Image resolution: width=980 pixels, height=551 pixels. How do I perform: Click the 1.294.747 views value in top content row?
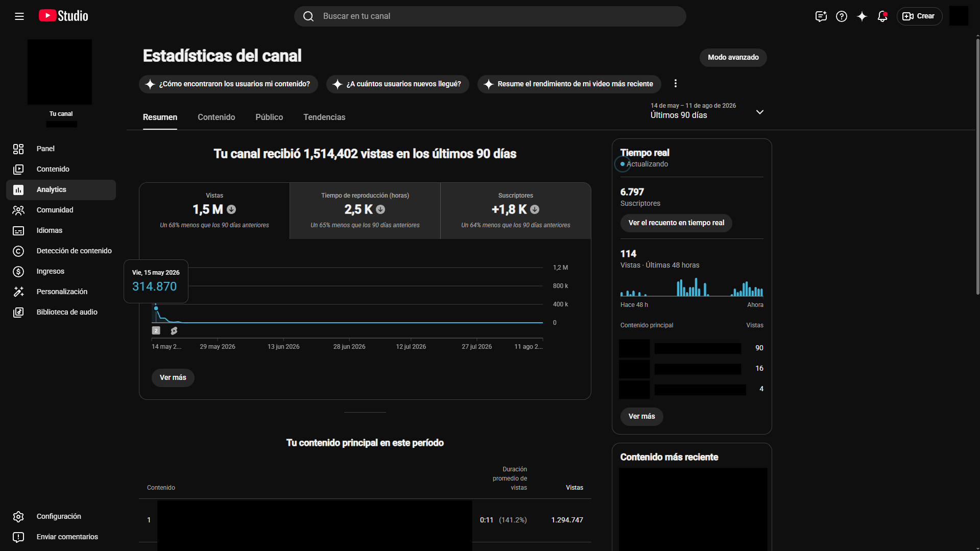(x=567, y=520)
